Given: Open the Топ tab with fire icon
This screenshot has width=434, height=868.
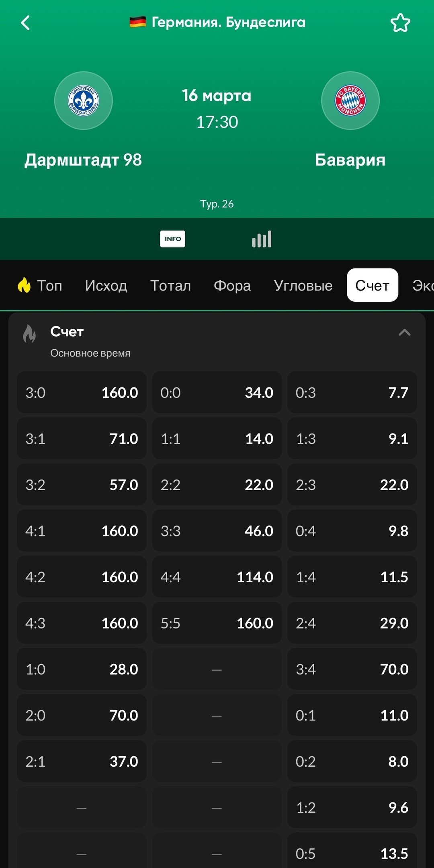Looking at the screenshot, I should (40, 285).
